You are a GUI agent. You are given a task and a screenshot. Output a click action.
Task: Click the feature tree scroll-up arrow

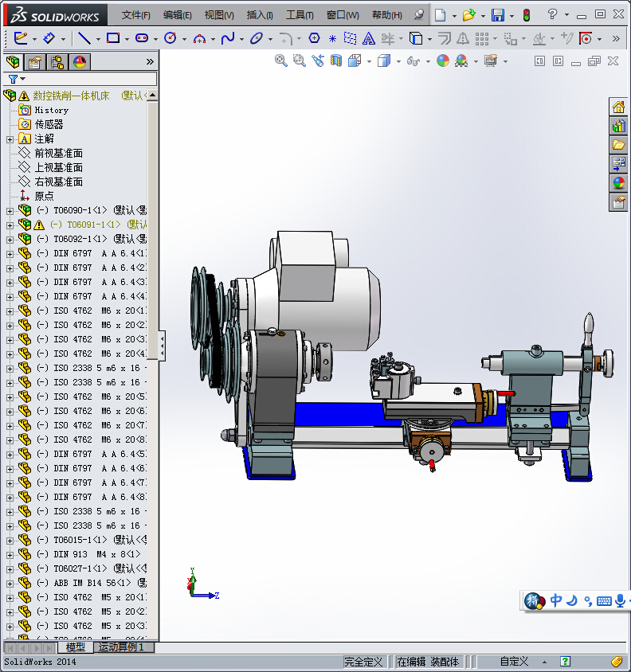152,95
